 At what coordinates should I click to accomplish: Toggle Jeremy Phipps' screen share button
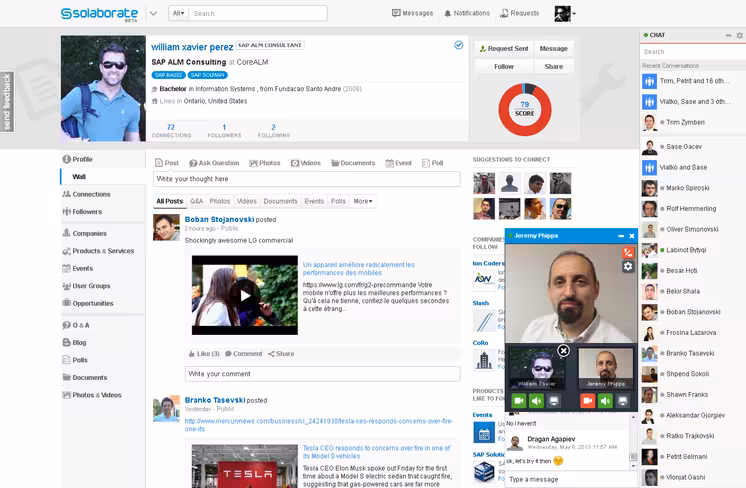(623, 401)
